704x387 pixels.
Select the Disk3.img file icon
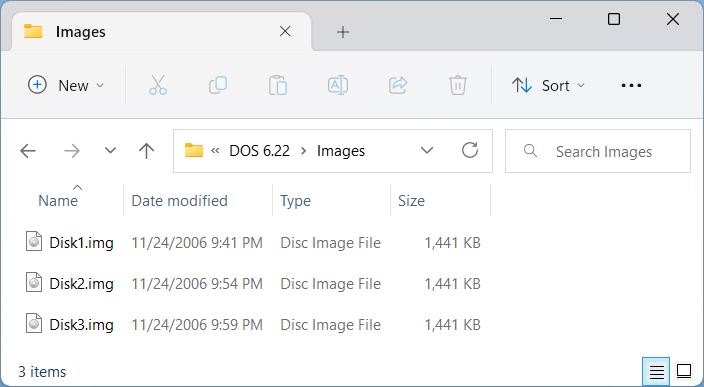(x=34, y=323)
